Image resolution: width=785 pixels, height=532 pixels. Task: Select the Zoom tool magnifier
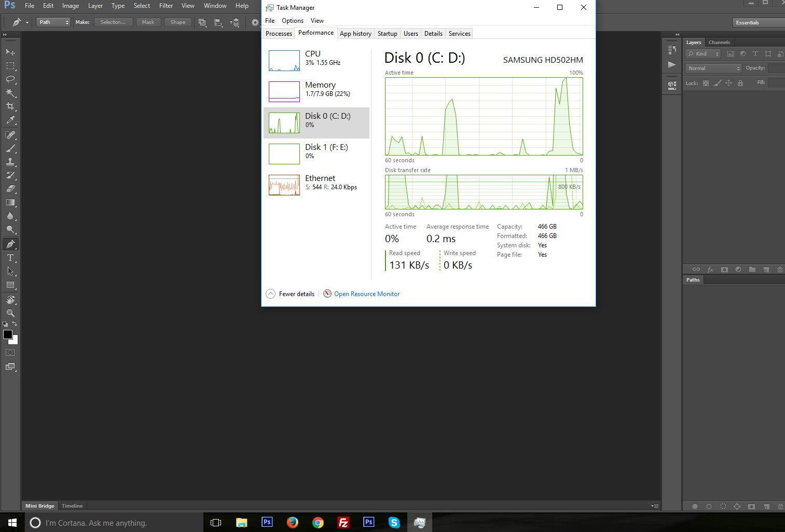(x=10, y=313)
